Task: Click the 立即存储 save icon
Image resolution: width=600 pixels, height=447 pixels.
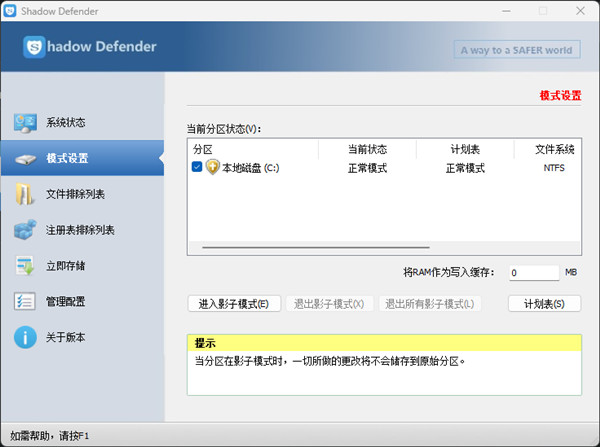Action: [25, 265]
